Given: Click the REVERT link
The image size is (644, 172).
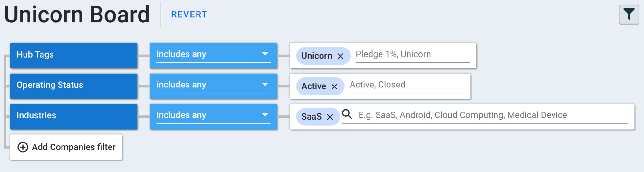Looking at the screenshot, I should [x=189, y=14].
